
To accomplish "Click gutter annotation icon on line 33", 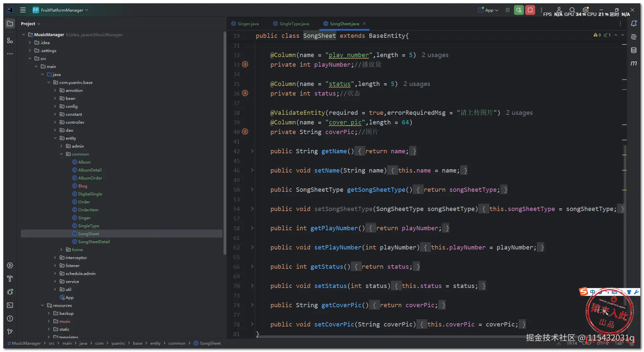I will coord(245,64).
